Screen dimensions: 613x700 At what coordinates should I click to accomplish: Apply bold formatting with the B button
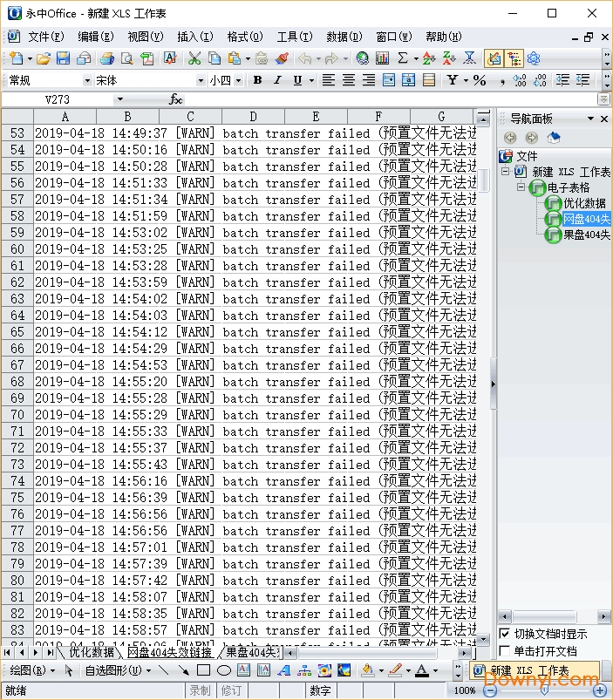click(x=257, y=80)
